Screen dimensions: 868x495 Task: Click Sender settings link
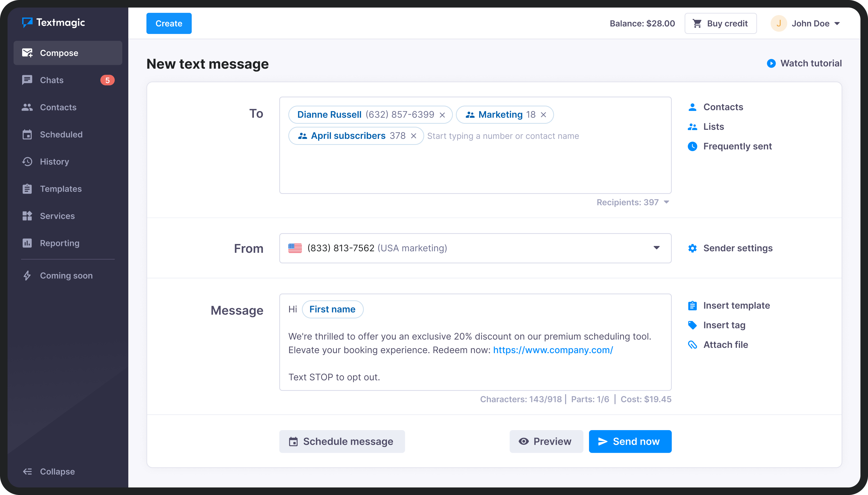coord(730,248)
